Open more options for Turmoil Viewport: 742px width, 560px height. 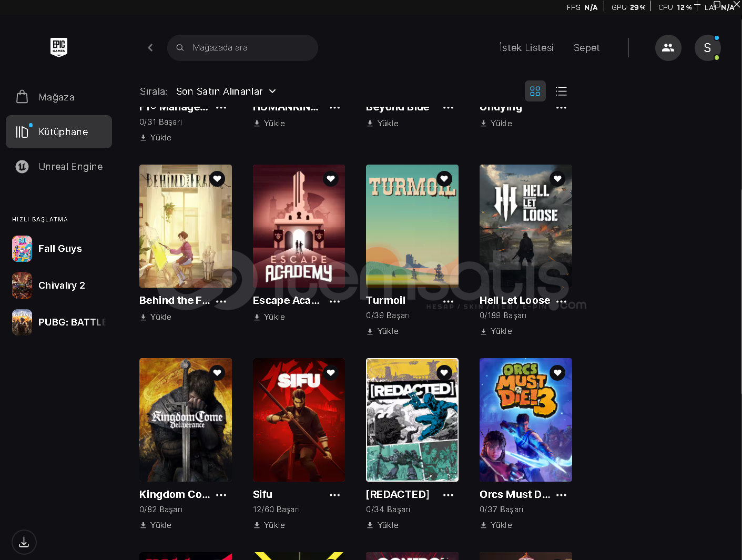(x=449, y=301)
